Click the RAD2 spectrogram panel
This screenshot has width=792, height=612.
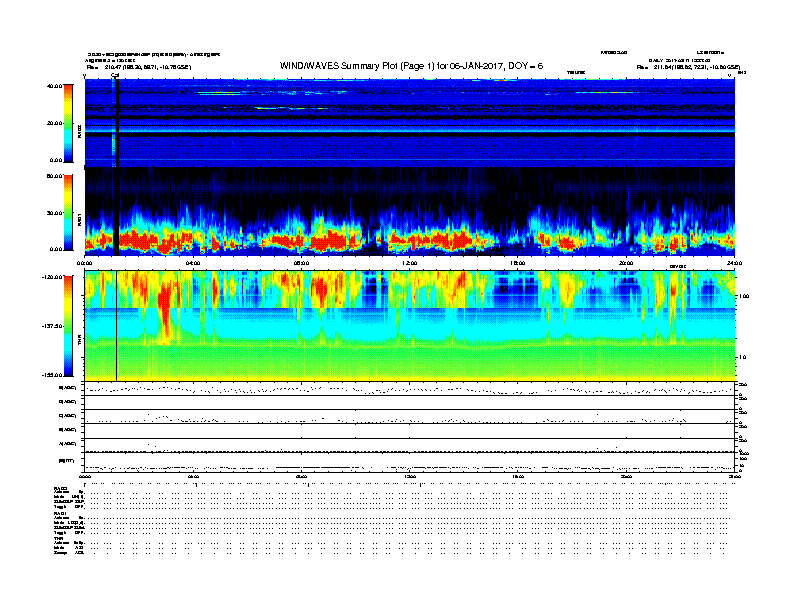pos(410,123)
